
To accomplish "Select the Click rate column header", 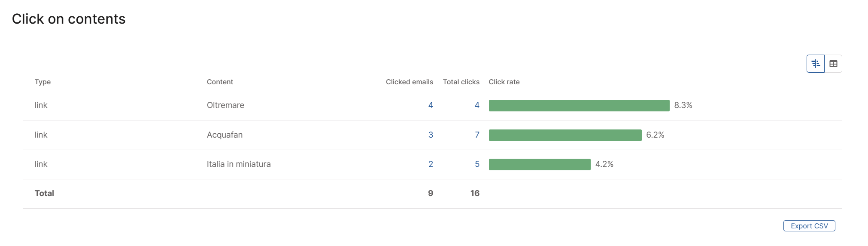I will pos(504,82).
